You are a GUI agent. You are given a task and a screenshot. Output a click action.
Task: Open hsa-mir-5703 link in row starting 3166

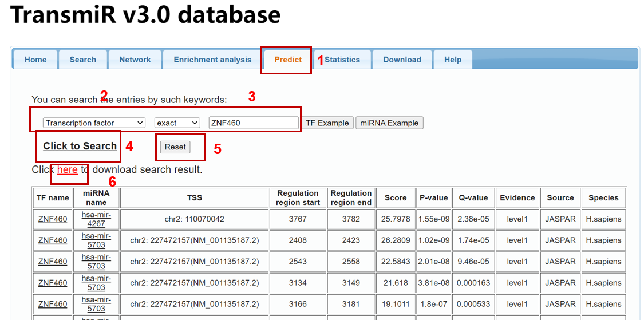coord(96,305)
